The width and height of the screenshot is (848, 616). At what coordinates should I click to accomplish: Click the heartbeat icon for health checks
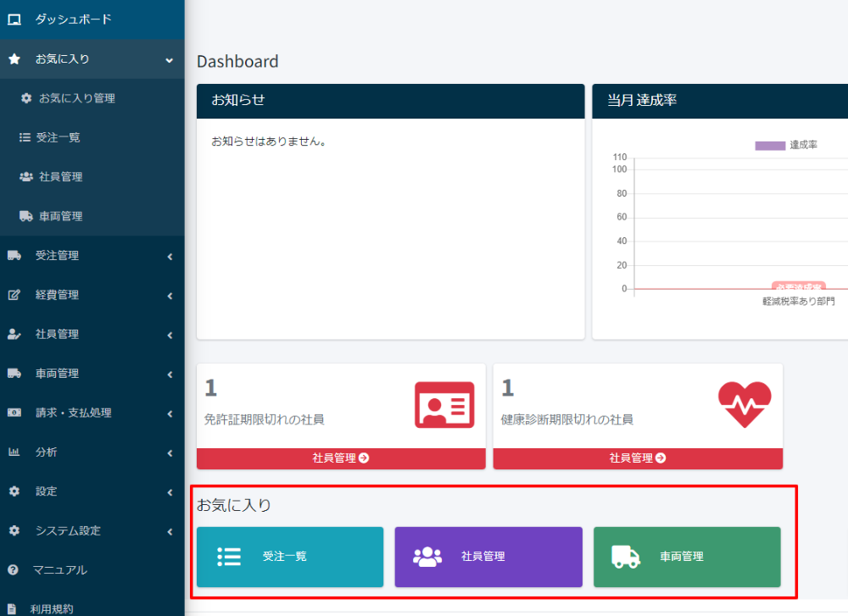tap(744, 405)
